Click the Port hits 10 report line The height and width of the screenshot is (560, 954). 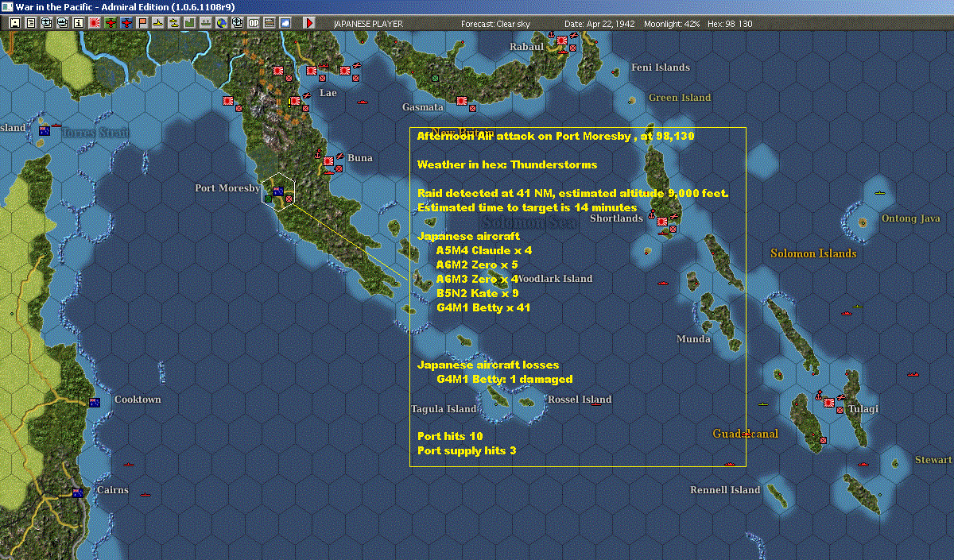pos(450,436)
